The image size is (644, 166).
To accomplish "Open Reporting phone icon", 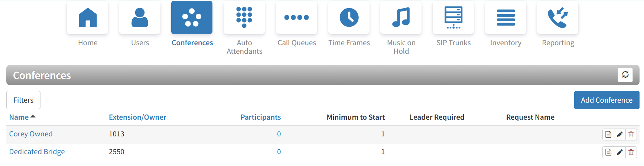I will (x=557, y=18).
